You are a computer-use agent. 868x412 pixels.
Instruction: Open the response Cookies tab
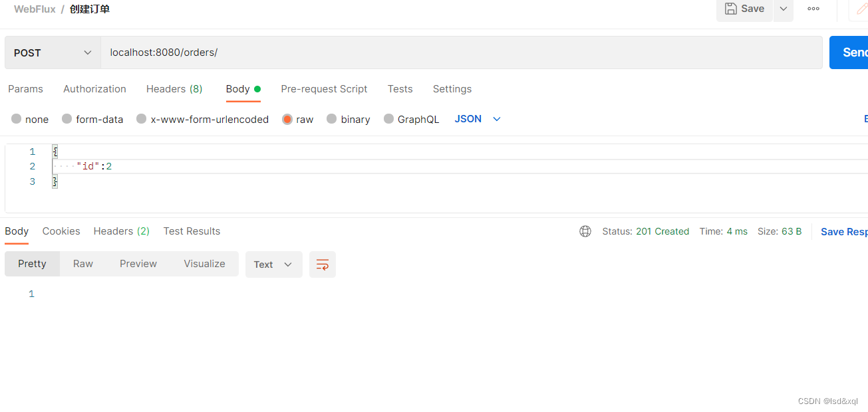tap(61, 231)
